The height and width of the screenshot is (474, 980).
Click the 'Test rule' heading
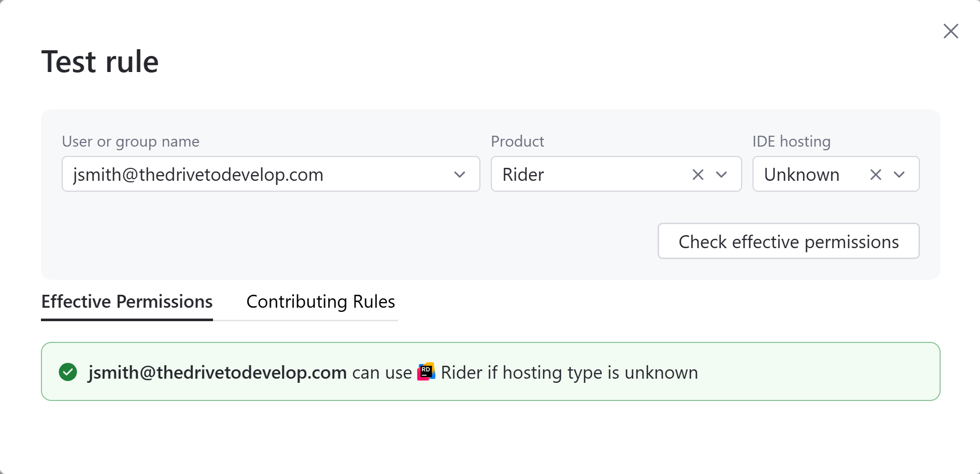pos(100,62)
